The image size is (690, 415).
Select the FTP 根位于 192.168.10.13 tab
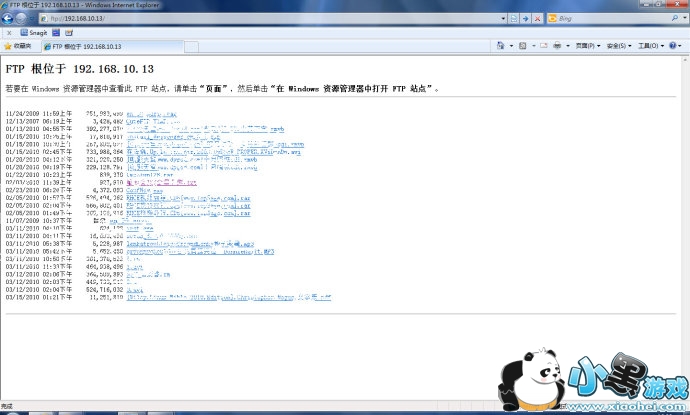tap(112, 46)
